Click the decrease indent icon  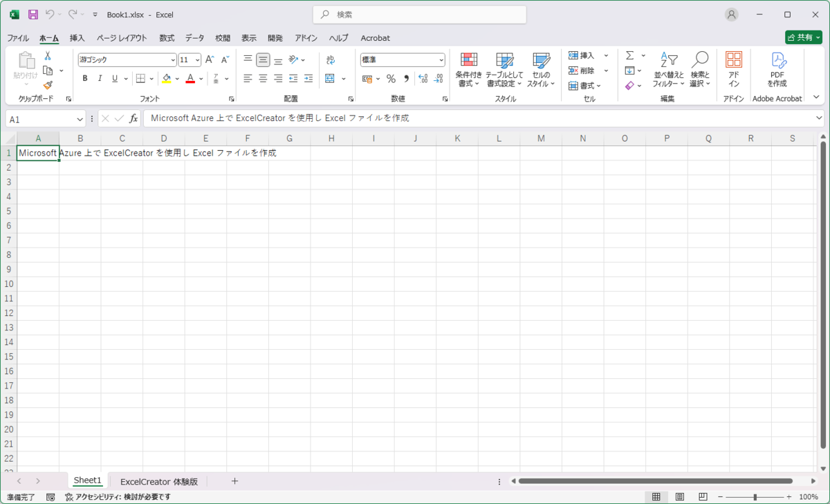pyautogui.click(x=293, y=78)
